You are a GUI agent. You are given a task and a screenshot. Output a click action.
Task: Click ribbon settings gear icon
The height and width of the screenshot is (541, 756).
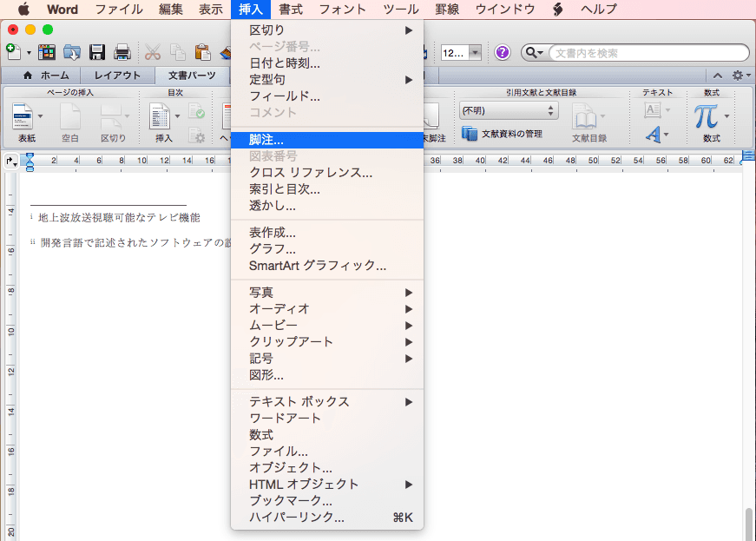coord(737,76)
